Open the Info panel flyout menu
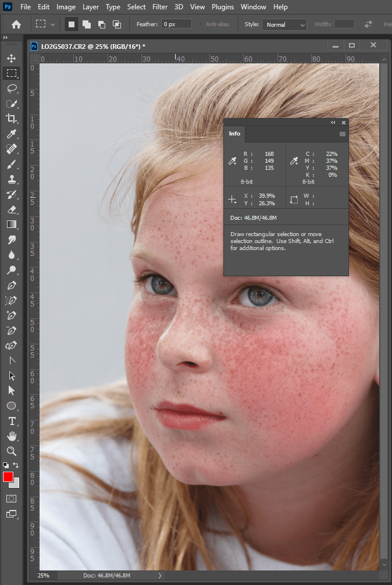This screenshot has height=585, width=392. tap(343, 134)
